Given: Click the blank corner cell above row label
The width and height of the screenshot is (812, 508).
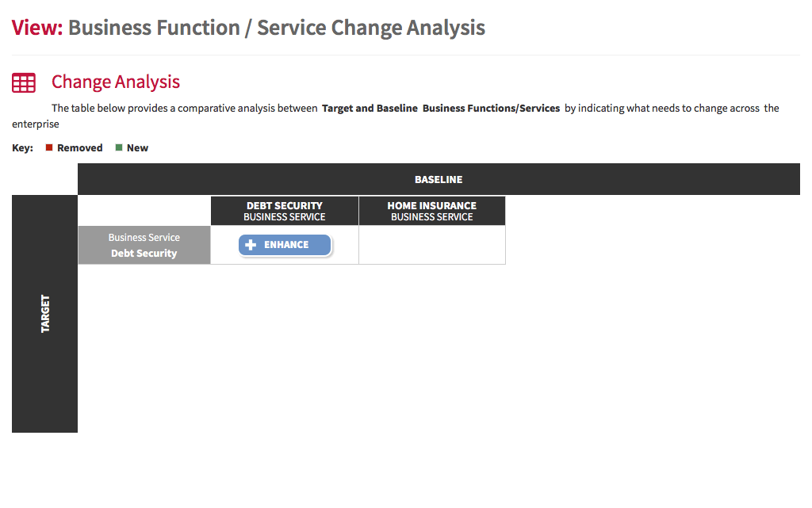Looking at the screenshot, I should (x=144, y=211).
